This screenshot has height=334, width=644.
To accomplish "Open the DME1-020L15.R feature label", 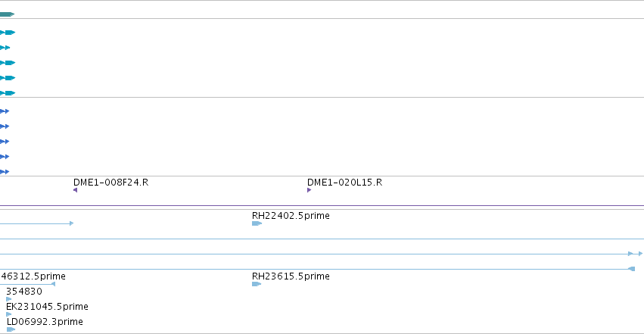I will pyautogui.click(x=344, y=182).
